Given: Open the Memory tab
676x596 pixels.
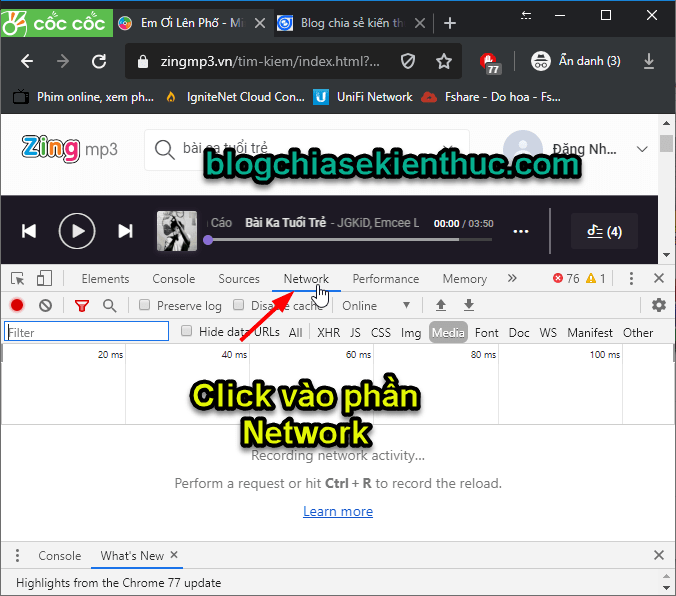Looking at the screenshot, I should click(465, 279).
